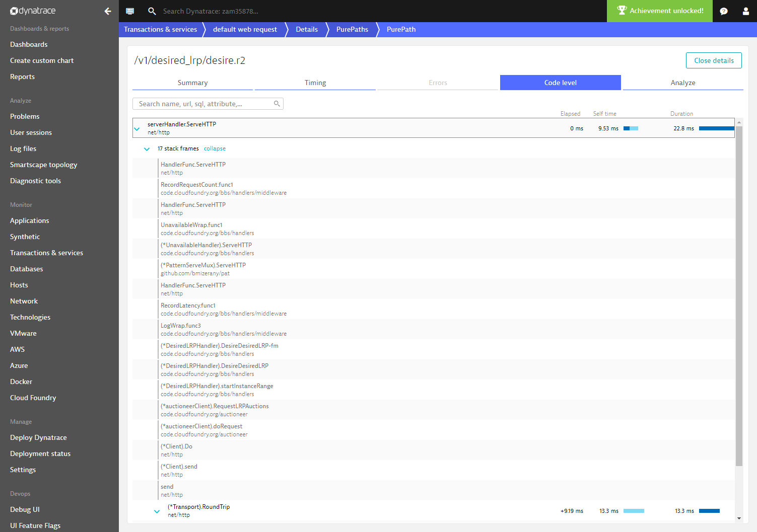
Task: Open Smartscape topology
Action: (x=43, y=165)
